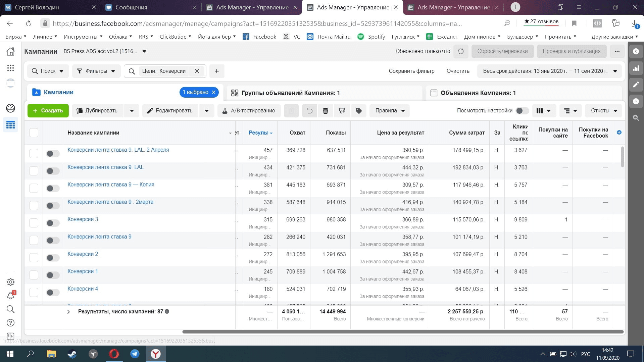Viewport: 644px width, 362px height.
Task: Open the ad account selector dropdown
Action: click(105, 51)
